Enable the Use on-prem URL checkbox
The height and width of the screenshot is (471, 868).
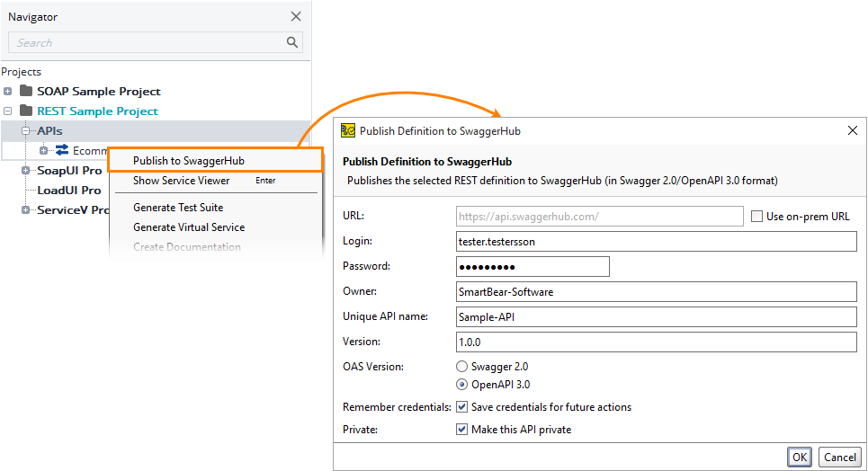[756, 217]
